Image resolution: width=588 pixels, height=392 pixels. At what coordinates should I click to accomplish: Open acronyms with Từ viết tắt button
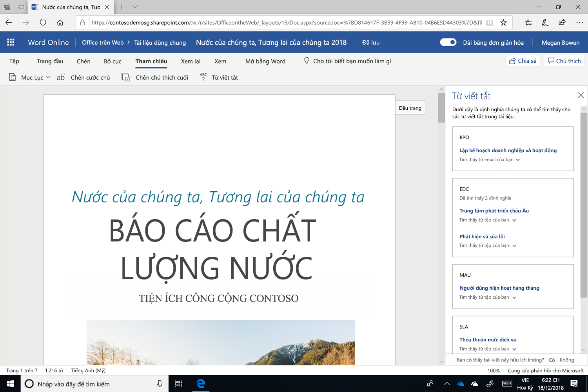click(219, 77)
